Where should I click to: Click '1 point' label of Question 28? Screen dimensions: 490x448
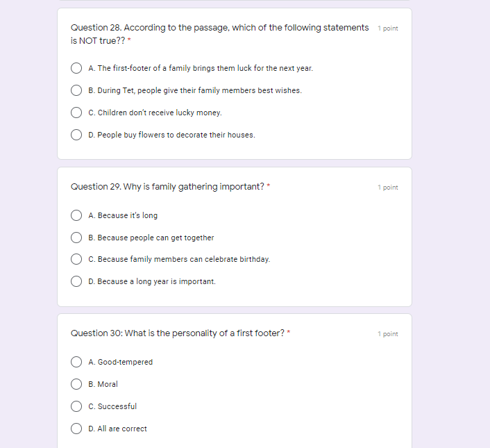coord(388,28)
